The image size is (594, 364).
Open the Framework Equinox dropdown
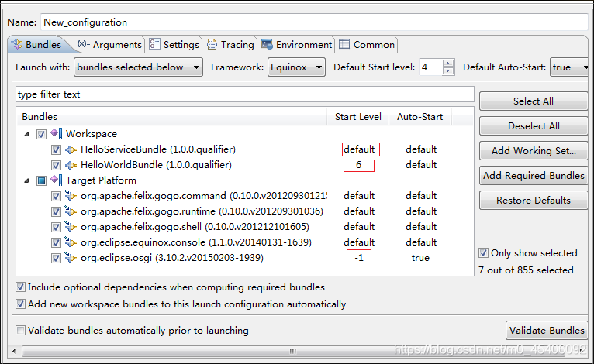[x=296, y=67]
